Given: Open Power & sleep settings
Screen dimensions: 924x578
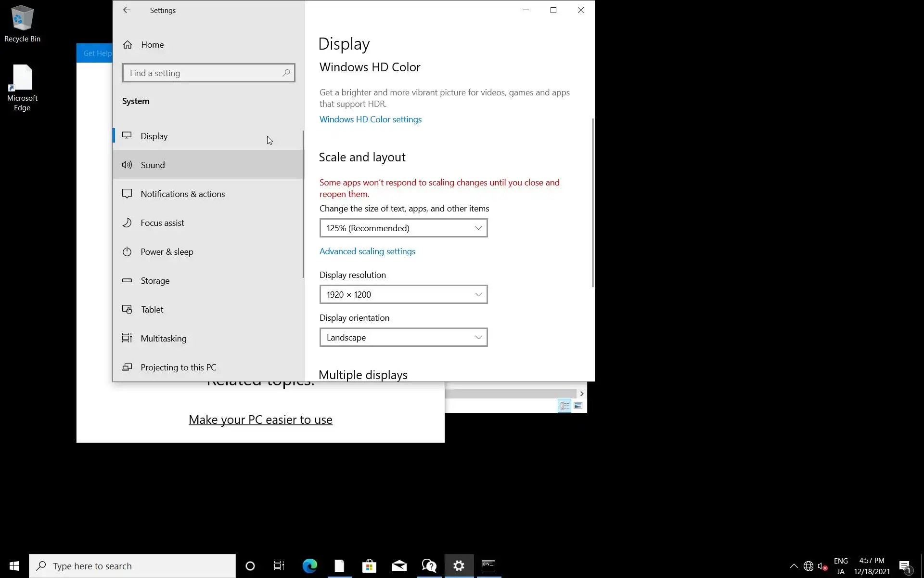Looking at the screenshot, I should tap(167, 252).
